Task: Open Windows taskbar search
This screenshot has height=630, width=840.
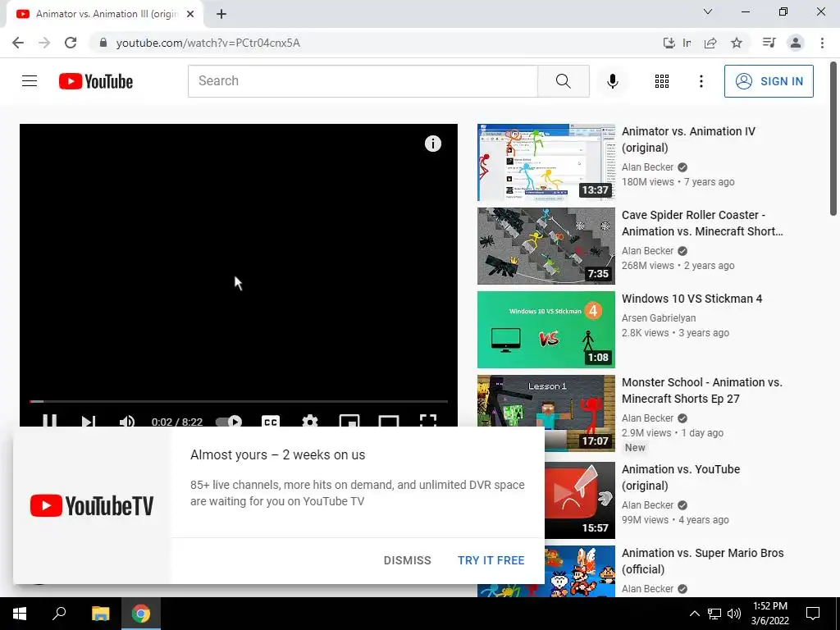Action: [x=59, y=614]
